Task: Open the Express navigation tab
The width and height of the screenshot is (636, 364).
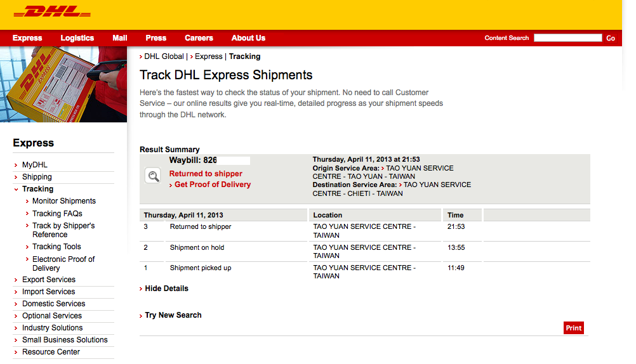Action: [27, 38]
